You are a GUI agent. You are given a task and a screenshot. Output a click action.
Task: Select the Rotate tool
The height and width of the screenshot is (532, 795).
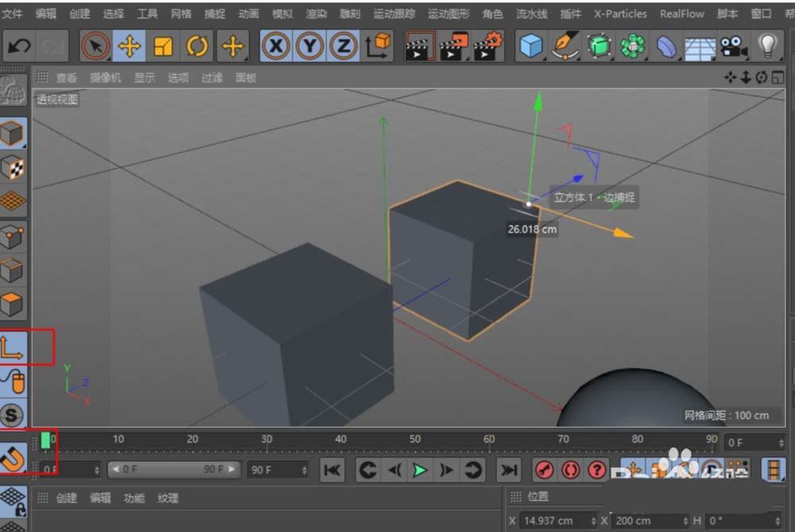coord(196,46)
